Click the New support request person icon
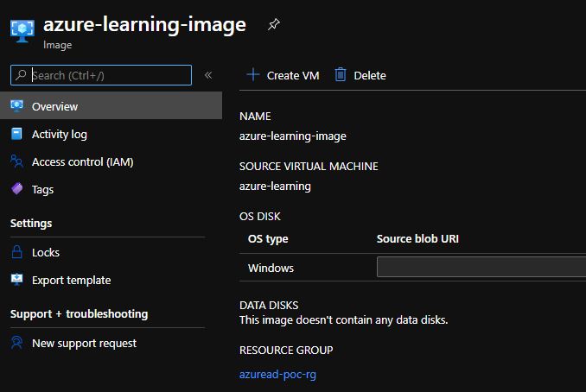The image size is (586, 392). click(16, 343)
